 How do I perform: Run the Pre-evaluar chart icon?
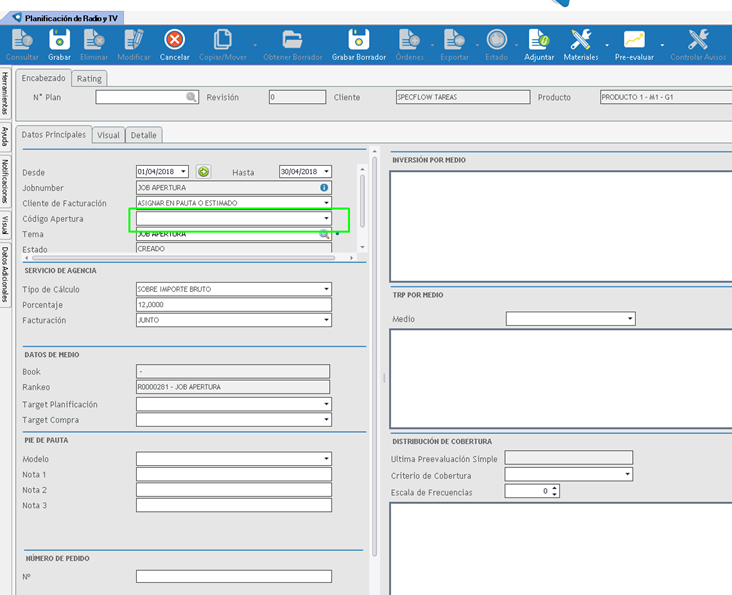634,40
